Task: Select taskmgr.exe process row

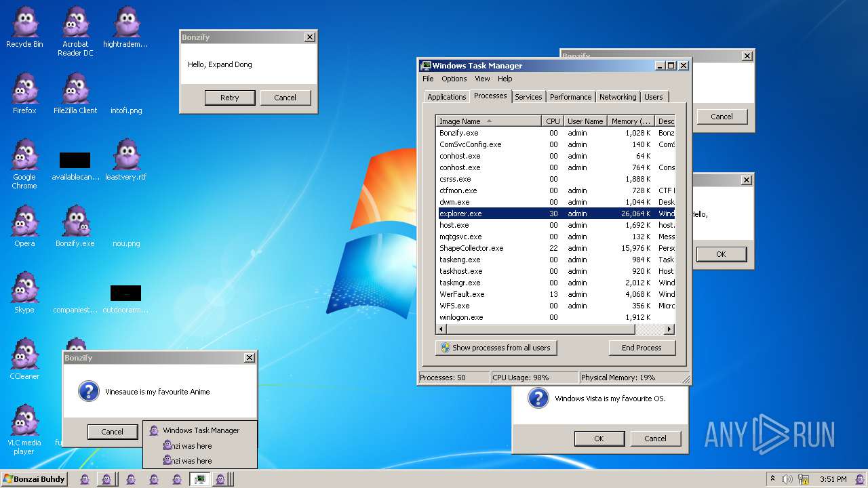Action: [x=555, y=283]
